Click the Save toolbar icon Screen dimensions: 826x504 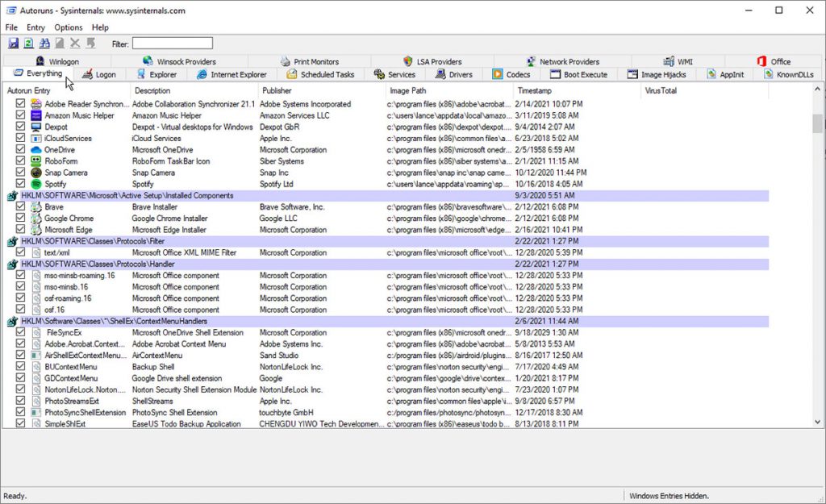click(14, 44)
